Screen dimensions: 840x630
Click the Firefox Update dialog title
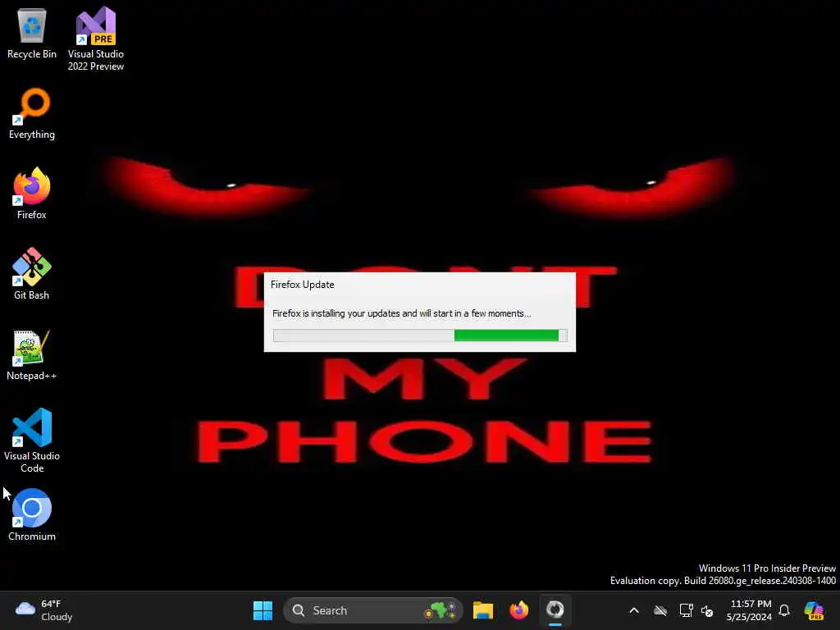[302, 285]
